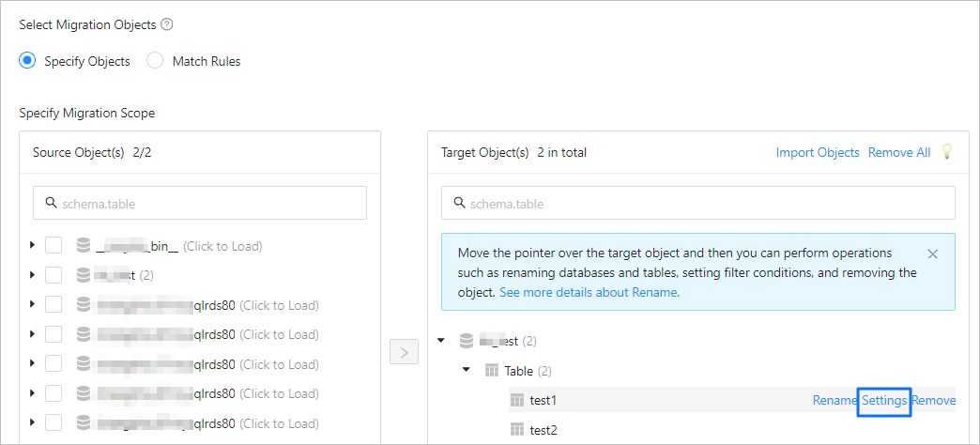Focus the target schema.table search field

click(698, 203)
